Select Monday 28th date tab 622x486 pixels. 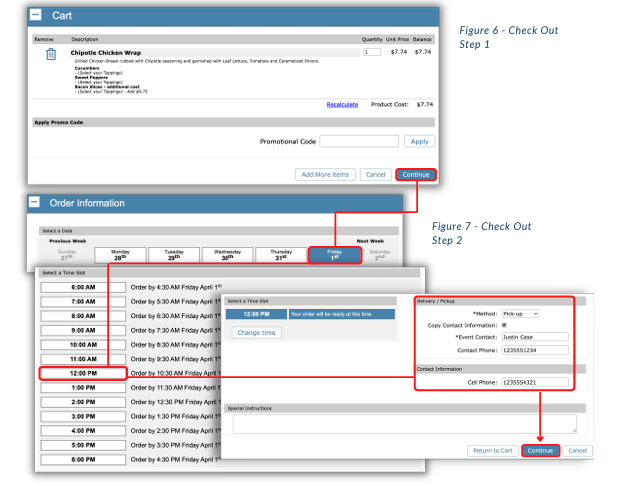coord(120,255)
